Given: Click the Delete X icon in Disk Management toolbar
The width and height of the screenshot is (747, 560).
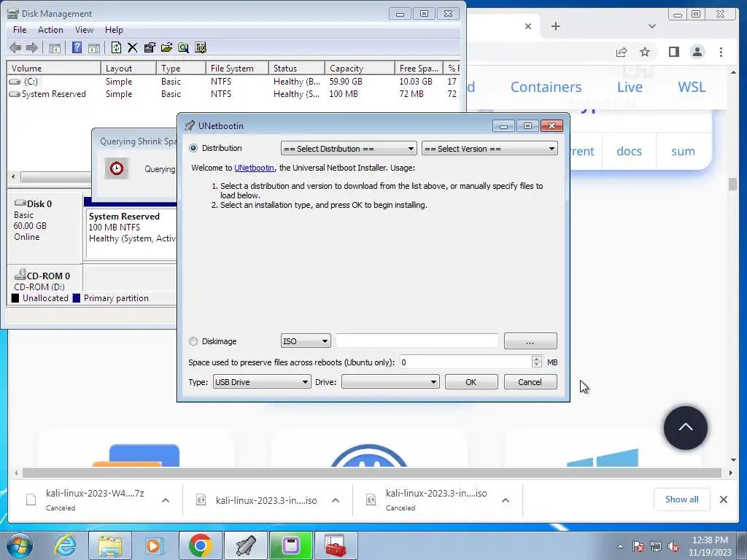Looking at the screenshot, I should (133, 47).
